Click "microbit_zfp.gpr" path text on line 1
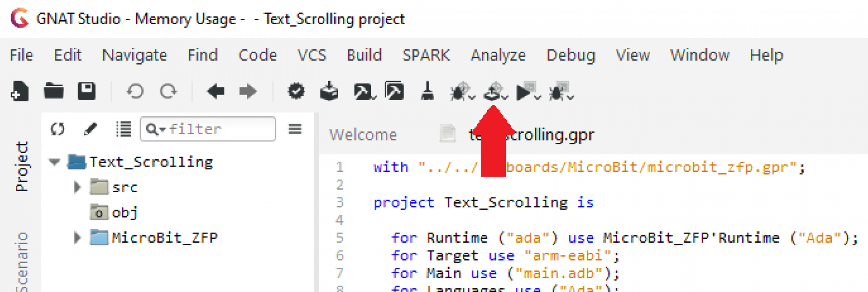The image size is (868, 292). click(718, 167)
